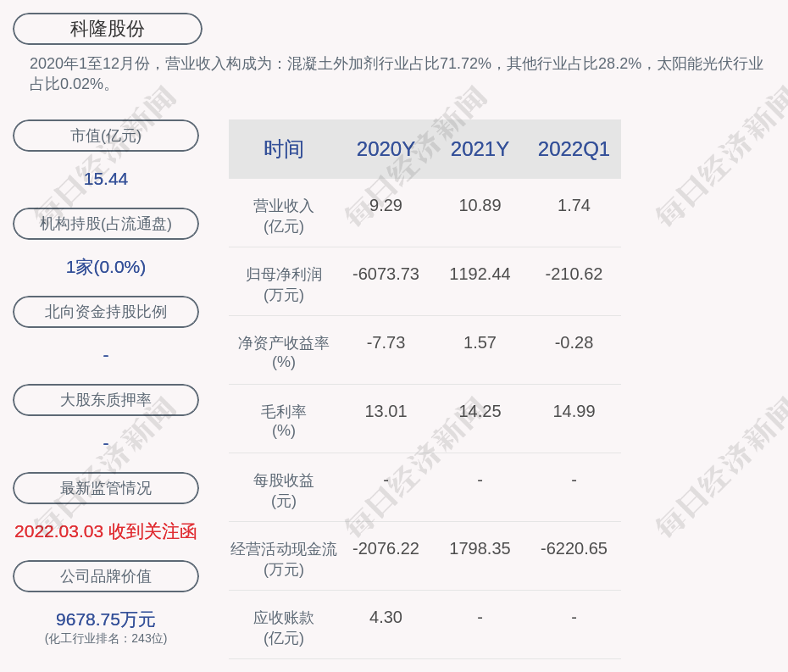Click the market value 15.44
The image size is (788, 672).
tap(106, 179)
